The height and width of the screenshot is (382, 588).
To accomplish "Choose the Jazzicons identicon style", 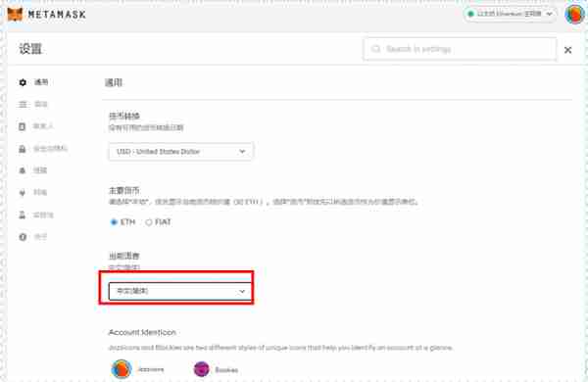I will tap(122, 369).
